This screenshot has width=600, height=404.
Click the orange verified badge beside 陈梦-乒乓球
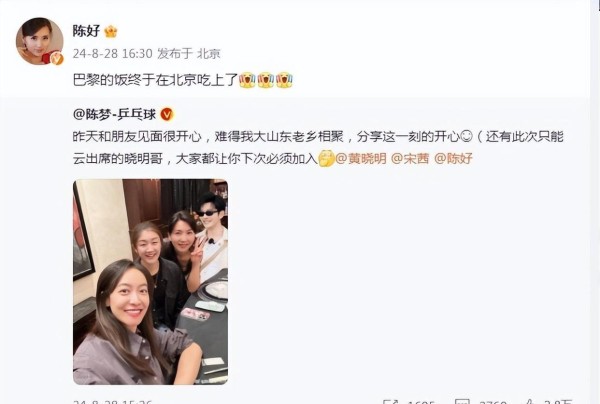167,114
